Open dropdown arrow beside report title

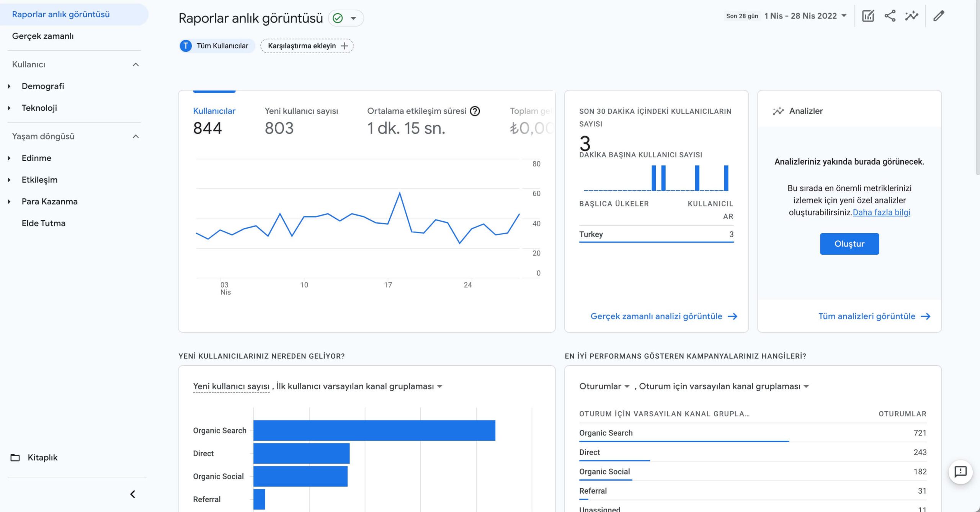pos(353,18)
